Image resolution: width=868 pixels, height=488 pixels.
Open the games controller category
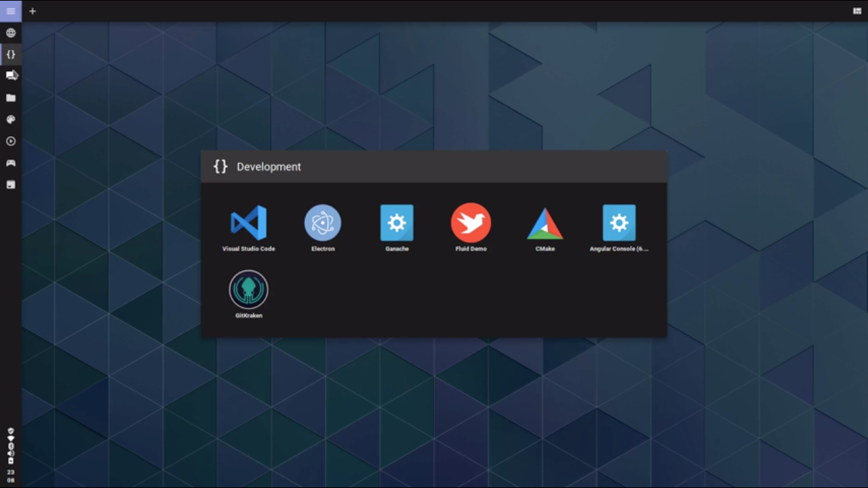click(11, 163)
